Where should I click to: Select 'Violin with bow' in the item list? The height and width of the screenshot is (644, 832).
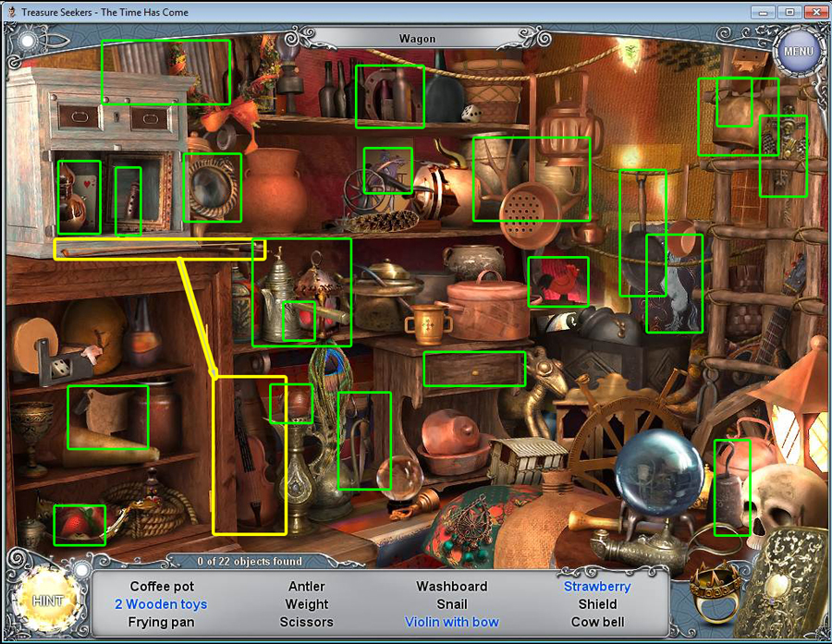click(451, 622)
